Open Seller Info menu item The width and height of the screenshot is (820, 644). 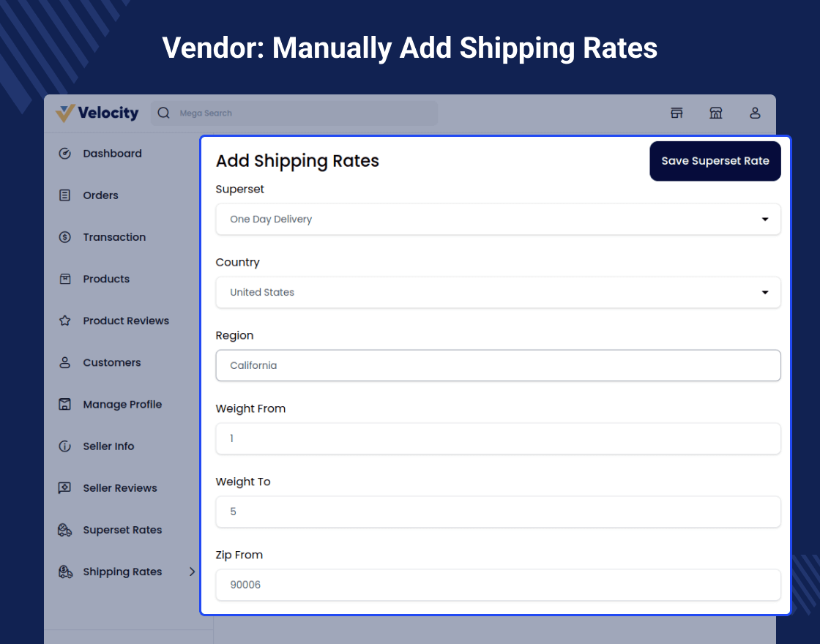click(x=108, y=446)
